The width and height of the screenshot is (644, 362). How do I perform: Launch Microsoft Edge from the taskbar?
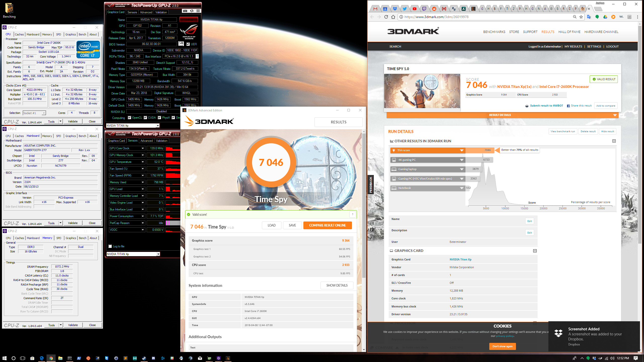42,358
